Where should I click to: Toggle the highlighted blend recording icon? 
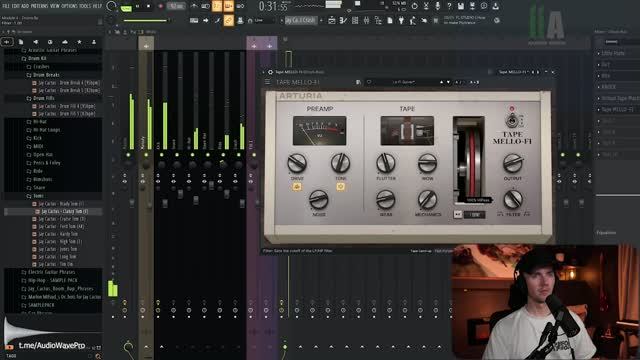pyautogui.click(x=229, y=6)
